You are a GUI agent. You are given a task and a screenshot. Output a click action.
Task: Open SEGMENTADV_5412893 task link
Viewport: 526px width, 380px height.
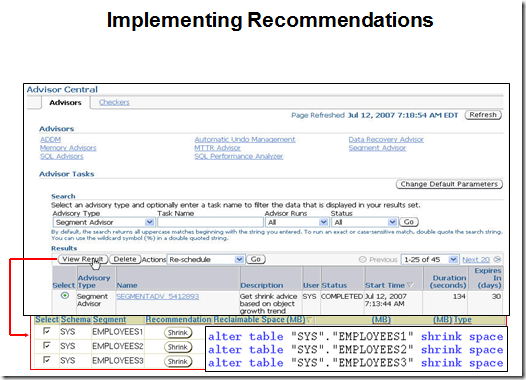coord(158,296)
